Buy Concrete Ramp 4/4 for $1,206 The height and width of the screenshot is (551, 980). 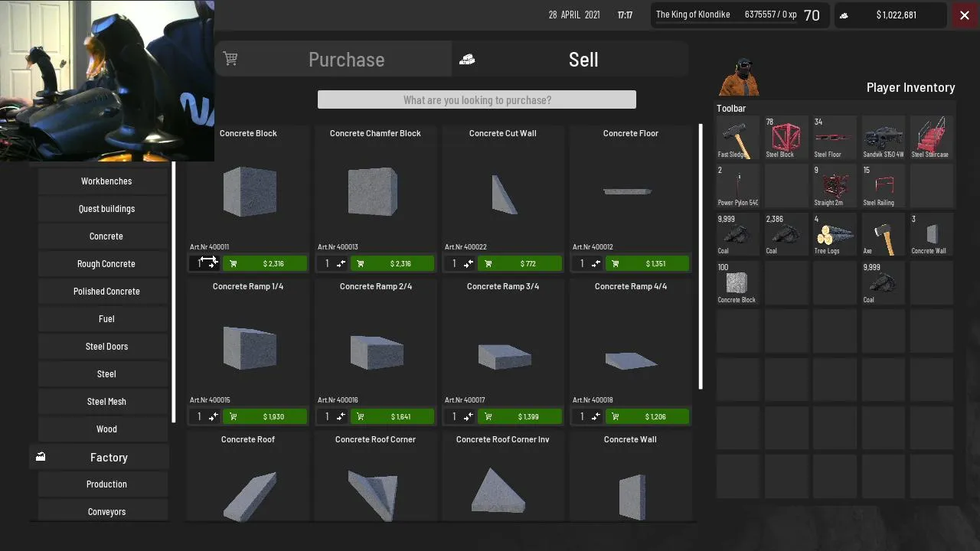click(648, 416)
